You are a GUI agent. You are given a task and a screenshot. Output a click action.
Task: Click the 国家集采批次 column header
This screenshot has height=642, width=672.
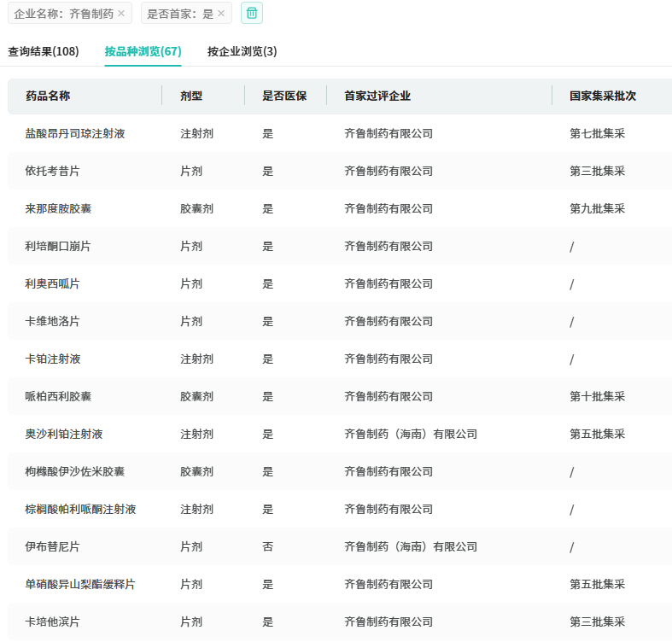coord(603,96)
